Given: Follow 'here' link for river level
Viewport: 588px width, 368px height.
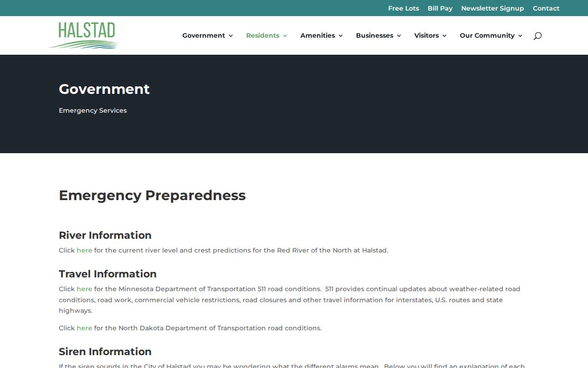Looking at the screenshot, I should coord(85,250).
